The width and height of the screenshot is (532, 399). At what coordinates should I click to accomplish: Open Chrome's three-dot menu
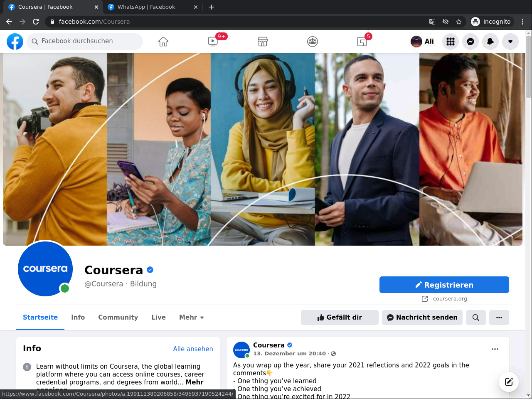click(x=523, y=22)
